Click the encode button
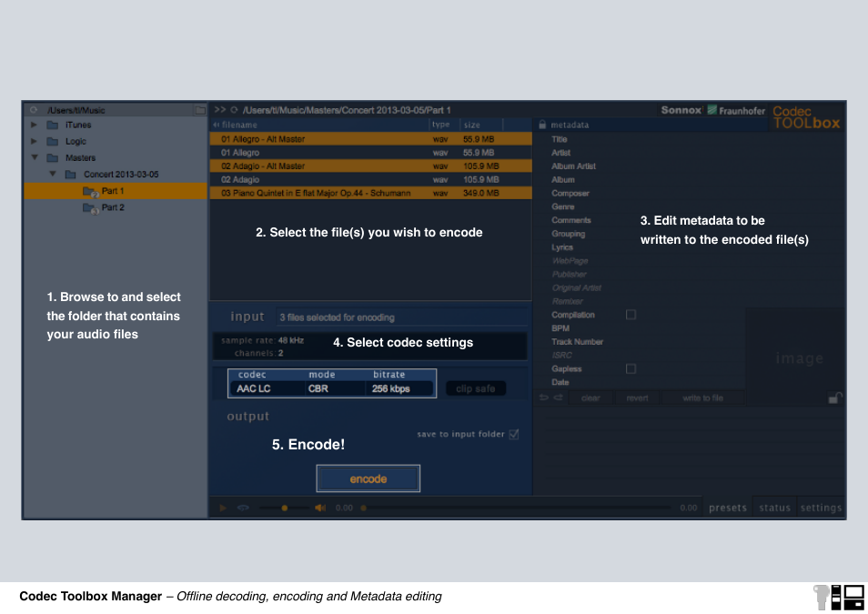868x614 pixels. point(368,478)
